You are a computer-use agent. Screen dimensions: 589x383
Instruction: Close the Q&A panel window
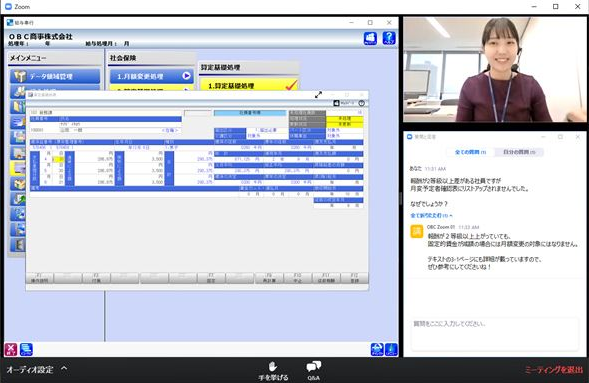click(578, 137)
